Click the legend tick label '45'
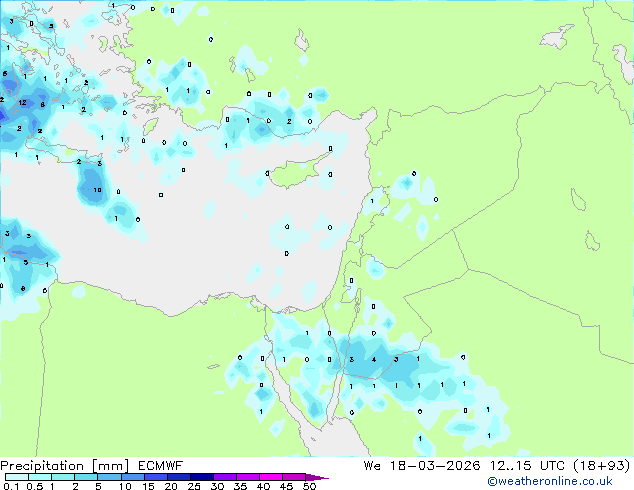The height and width of the screenshot is (490, 634). point(286,486)
